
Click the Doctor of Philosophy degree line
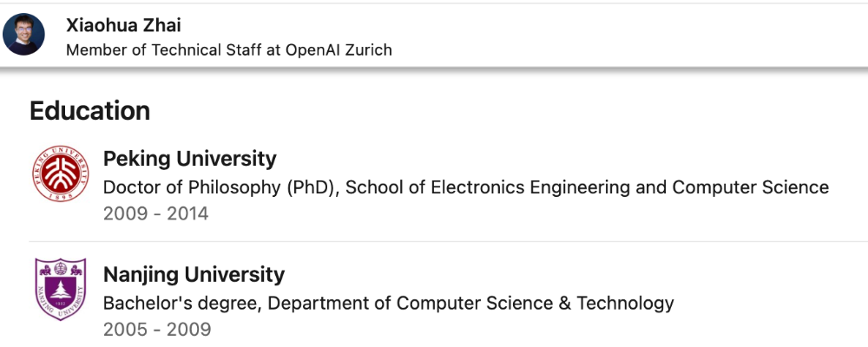pos(465,187)
